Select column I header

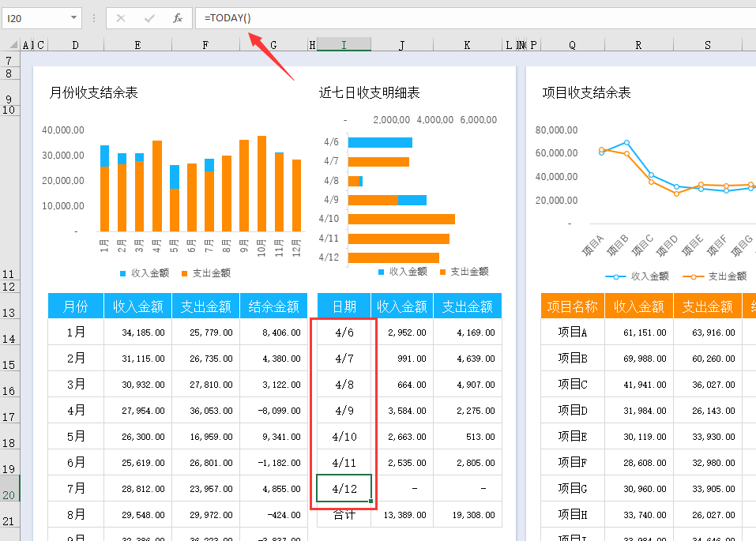[x=344, y=45]
